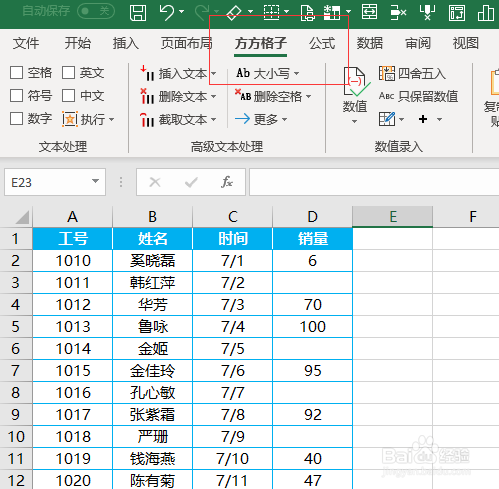Open the Undo history dropdown arrow

tap(182, 12)
